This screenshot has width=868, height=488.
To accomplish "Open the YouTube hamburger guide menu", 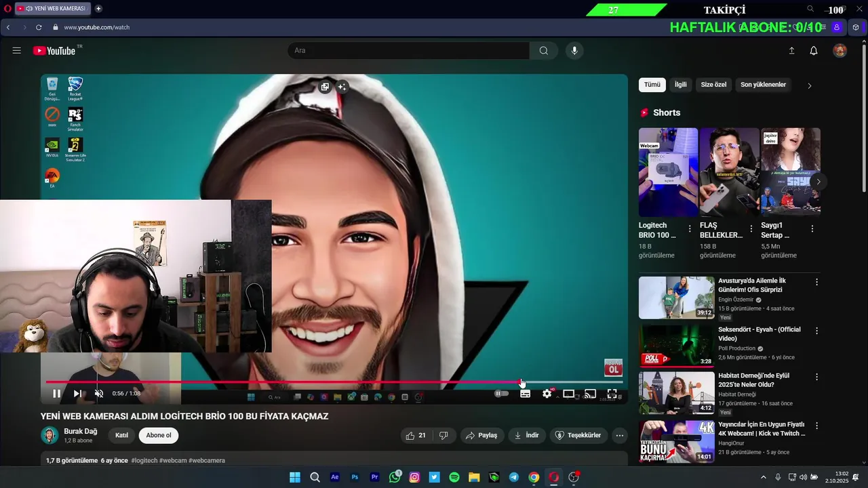I will (17, 51).
